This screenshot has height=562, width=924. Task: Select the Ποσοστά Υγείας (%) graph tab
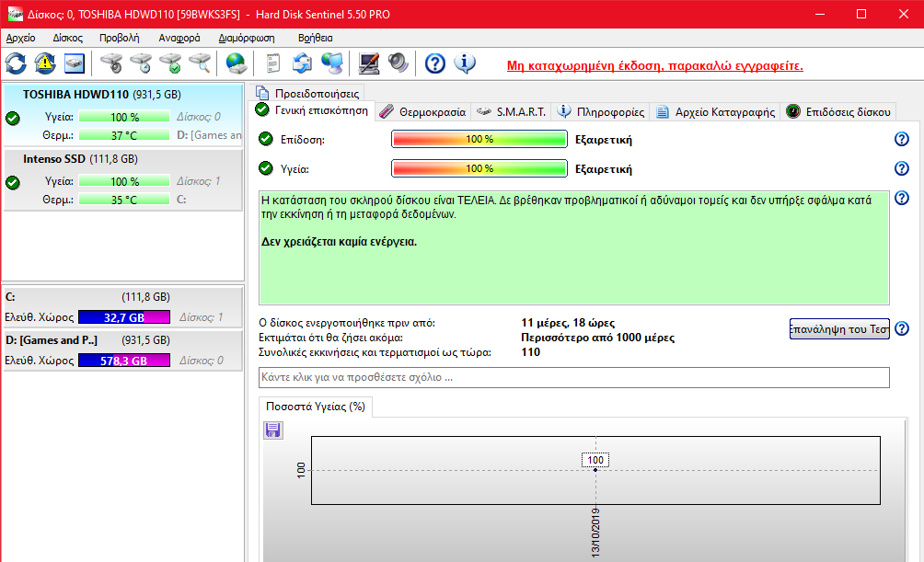coord(316,407)
